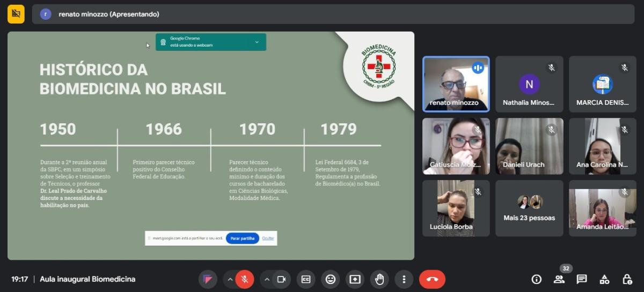Image resolution: width=644 pixels, height=292 pixels.
Task: Open the activities shapes icon
Action: coord(604,279)
